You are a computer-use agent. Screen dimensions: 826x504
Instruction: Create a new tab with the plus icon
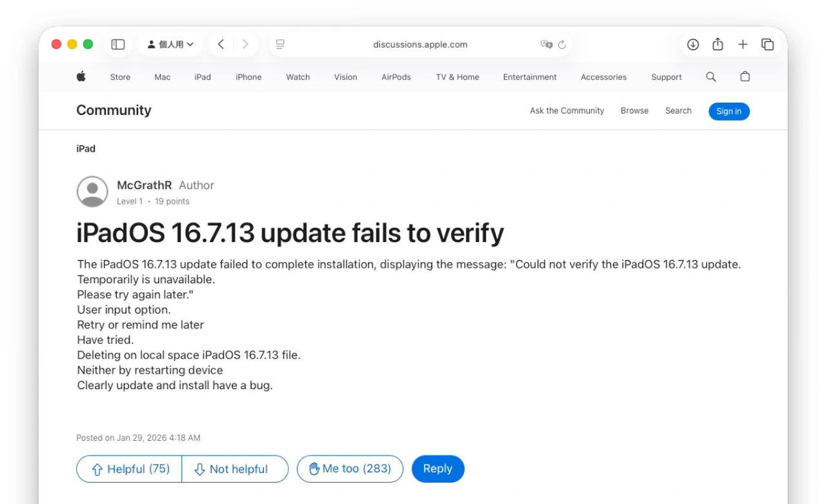[742, 44]
